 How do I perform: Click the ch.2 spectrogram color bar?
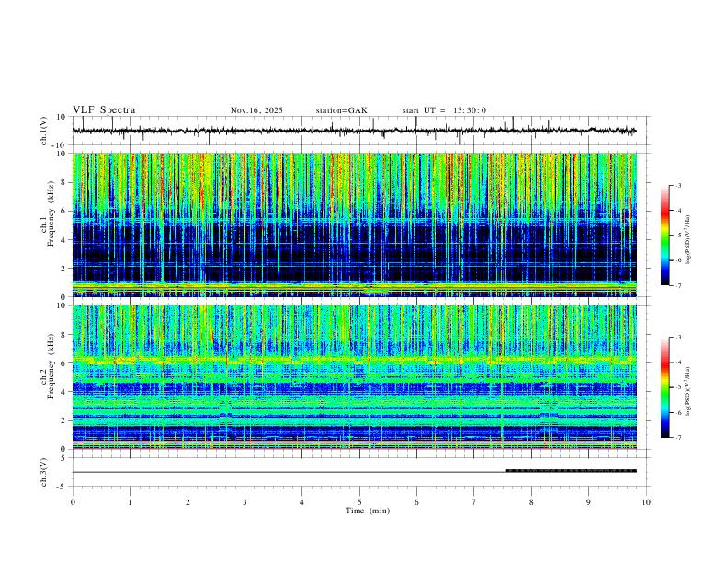pyautogui.click(x=665, y=387)
